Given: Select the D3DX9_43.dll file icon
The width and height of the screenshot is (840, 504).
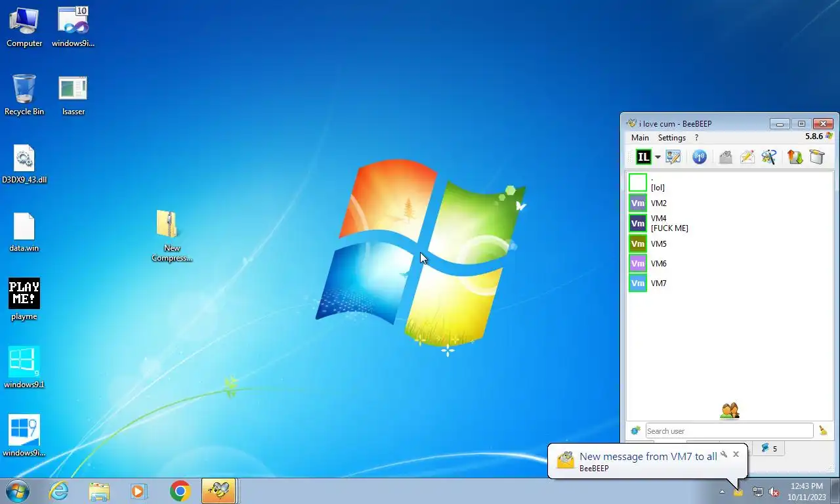Looking at the screenshot, I should (24, 164).
